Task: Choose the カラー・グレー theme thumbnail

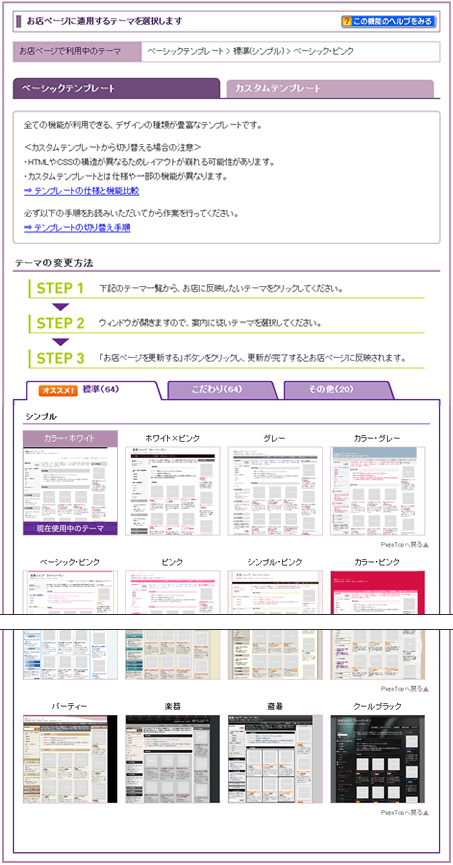Action: tap(377, 491)
